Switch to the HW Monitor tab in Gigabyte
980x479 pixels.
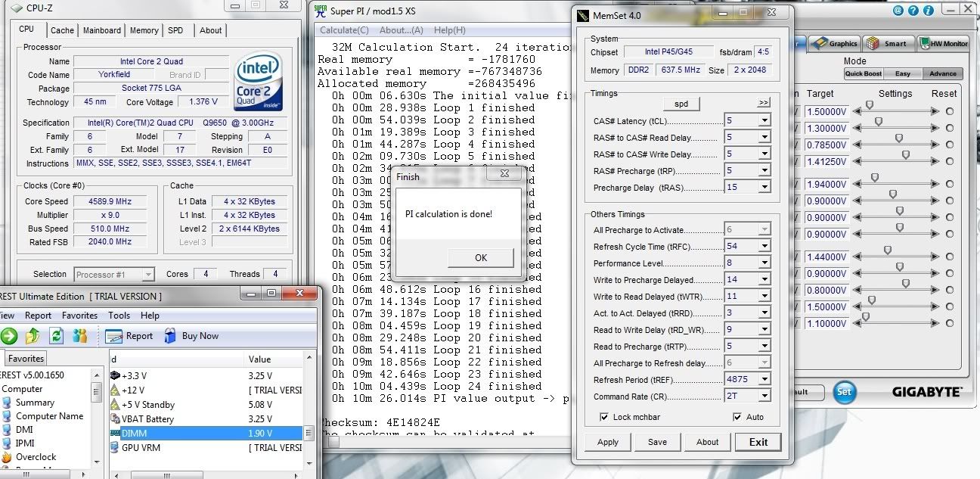pyautogui.click(x=943, y=43)
